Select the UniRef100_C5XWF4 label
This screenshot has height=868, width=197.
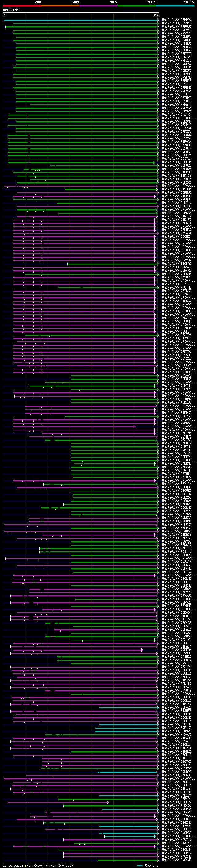(177, 149)
